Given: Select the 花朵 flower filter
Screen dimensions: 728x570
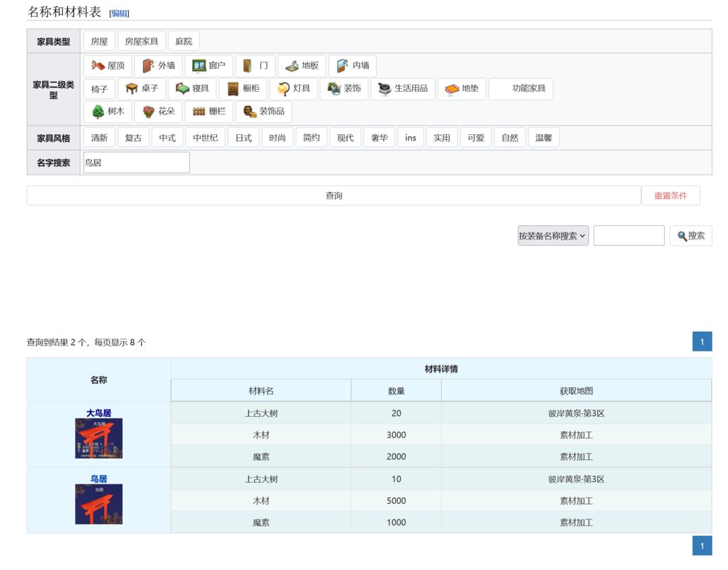Looking at the screenshot, I should click(x=158, y=111).
